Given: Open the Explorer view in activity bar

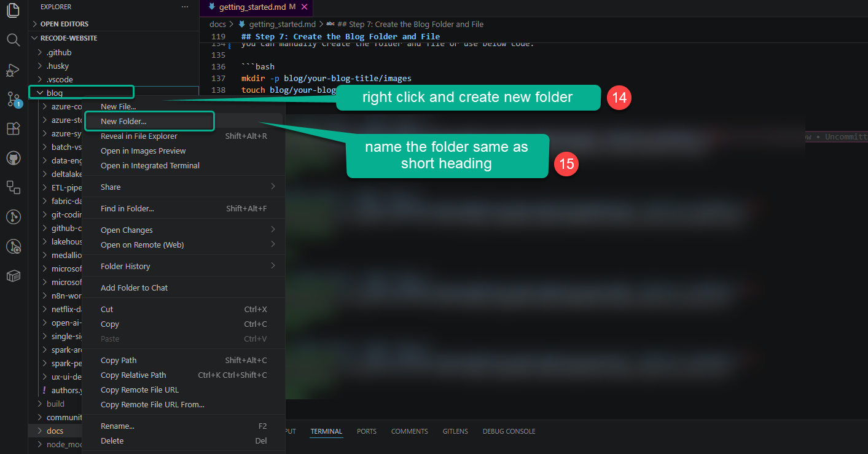Looking at the screenshot, I should [13, 11].
